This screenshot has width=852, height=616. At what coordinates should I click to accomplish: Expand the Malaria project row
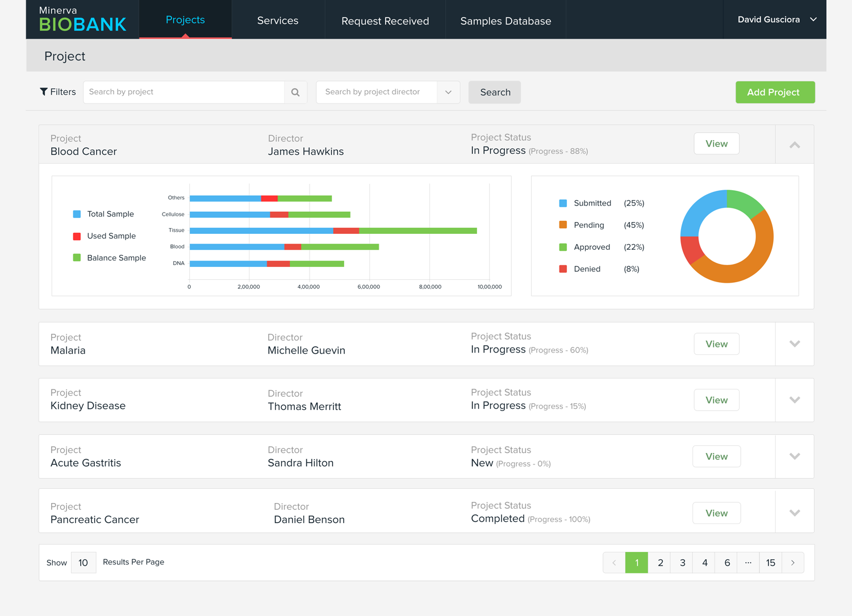pos(795,344)
